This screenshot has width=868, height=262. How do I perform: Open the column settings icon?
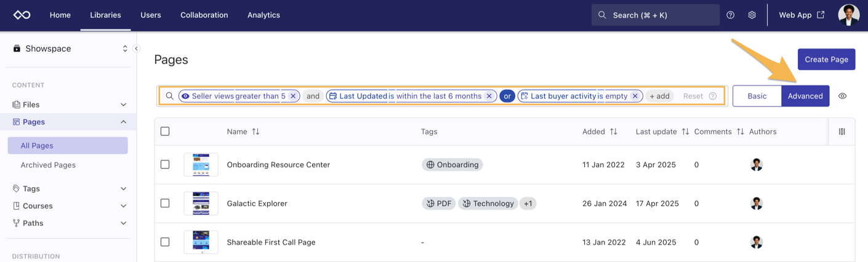pos(842,132)
